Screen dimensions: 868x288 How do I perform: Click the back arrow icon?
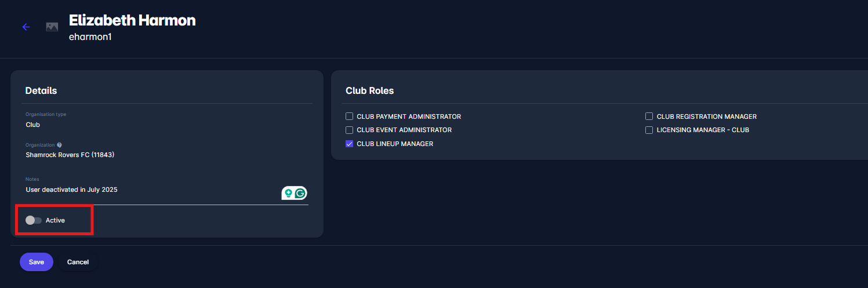26,27
